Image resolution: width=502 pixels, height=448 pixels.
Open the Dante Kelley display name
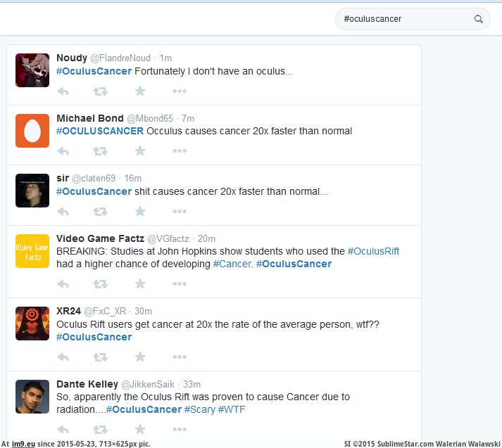(87, 384)
